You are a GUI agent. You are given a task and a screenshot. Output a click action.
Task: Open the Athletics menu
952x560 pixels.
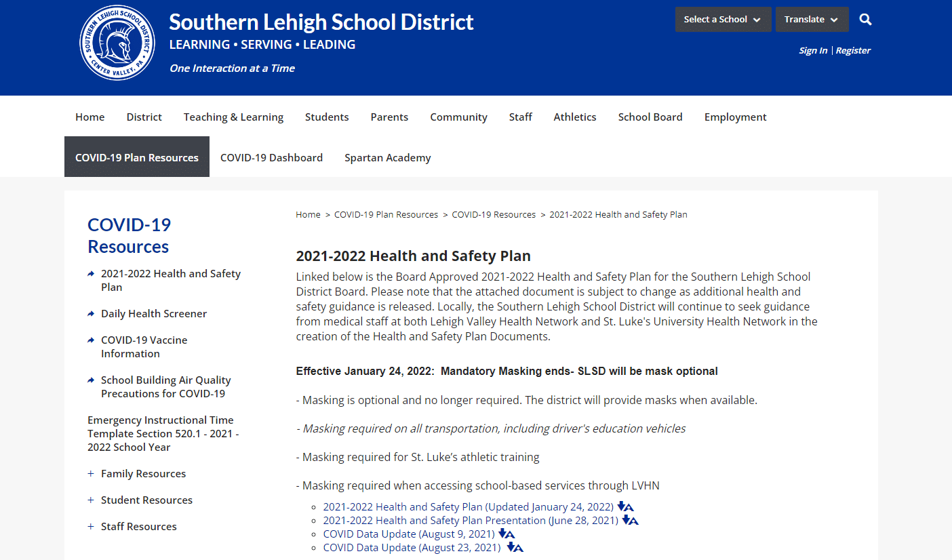click(574, 117)
